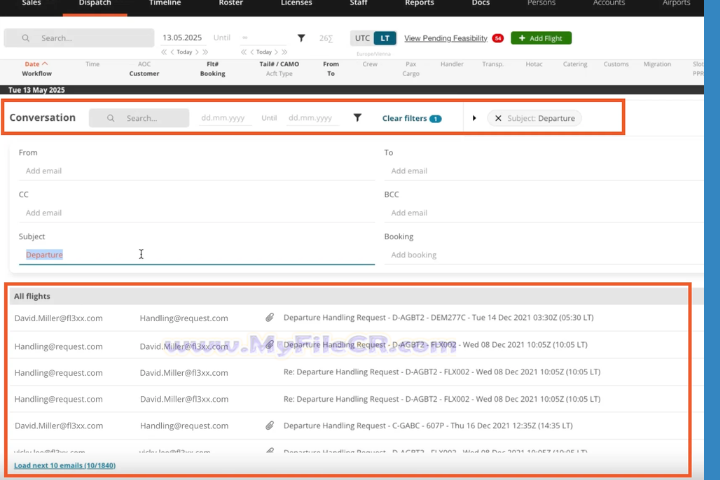Jump back with start-date double-left chevron
The width and height of the screenshot is (720, 480).
(164, 52)
